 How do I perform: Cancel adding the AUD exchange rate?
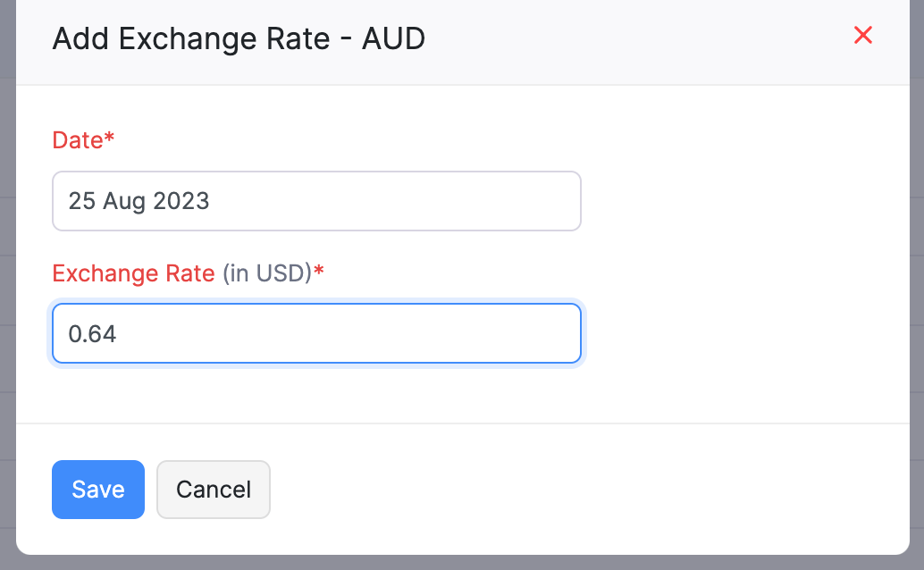pos(213,490)
